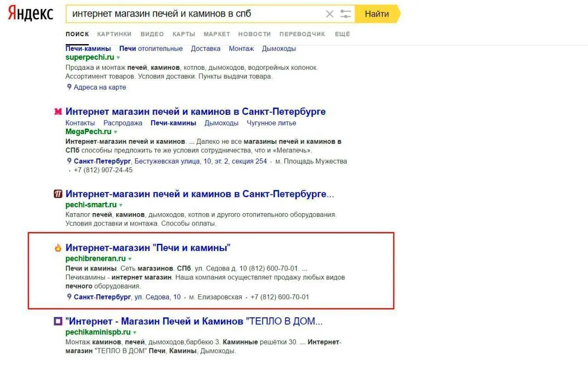
Task: Open dropdown arrow beside pechi-smart.ru
Action: click(x=121, y=205)
